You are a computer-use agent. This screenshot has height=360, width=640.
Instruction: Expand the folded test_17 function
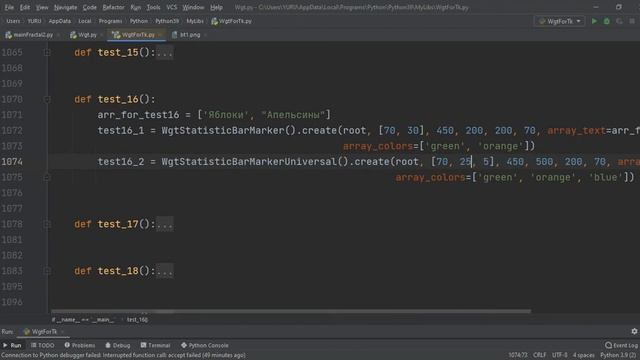(x=47, y=224)
